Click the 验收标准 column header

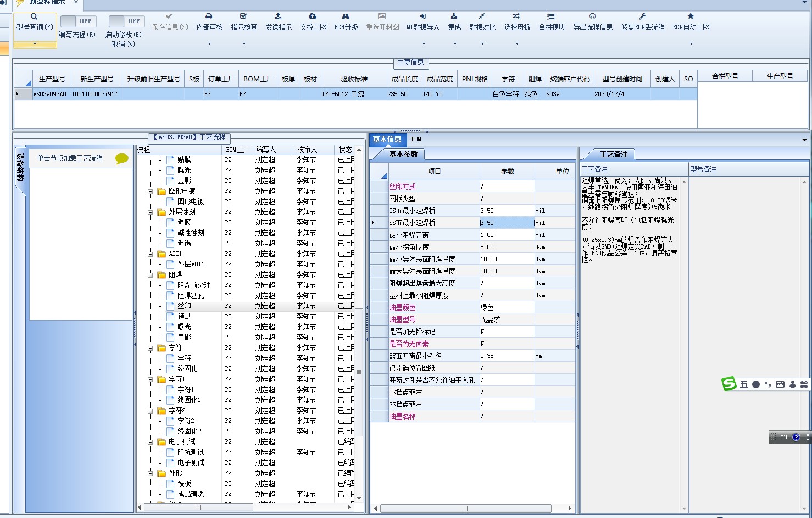pos(354,79)
